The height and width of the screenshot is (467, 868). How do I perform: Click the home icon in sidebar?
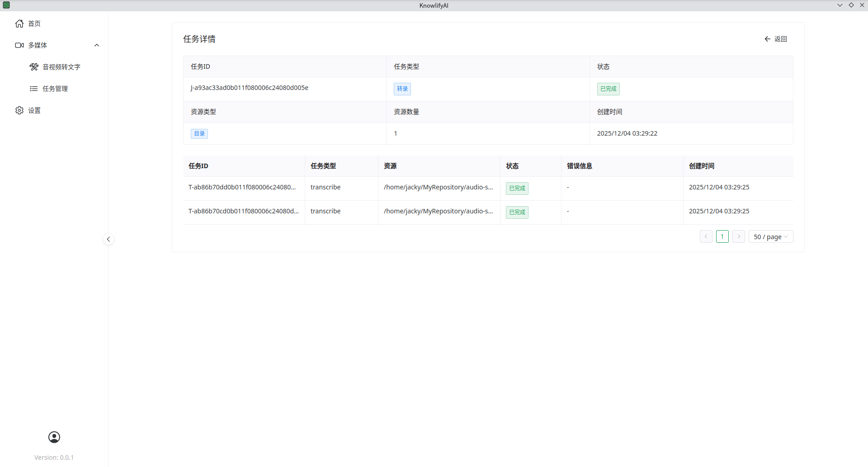19,24
